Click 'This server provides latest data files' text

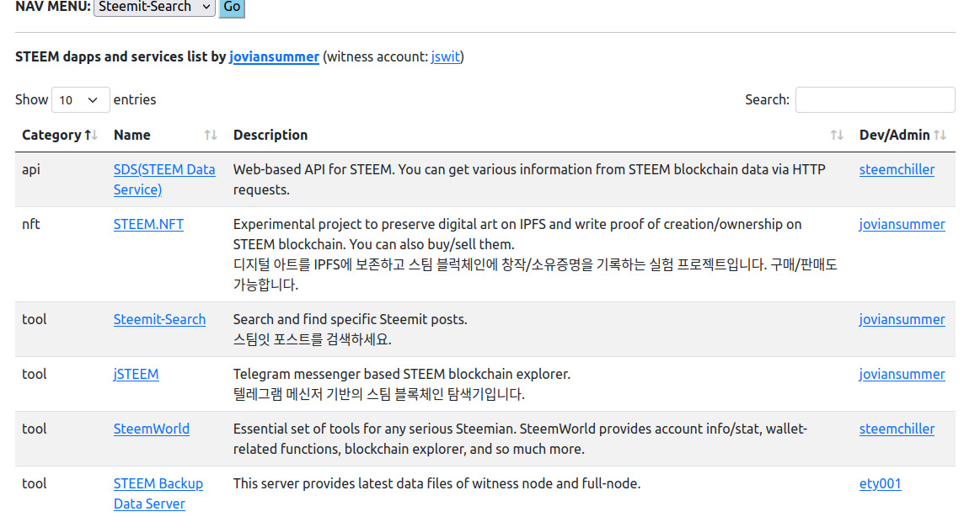tap(436, 484)
